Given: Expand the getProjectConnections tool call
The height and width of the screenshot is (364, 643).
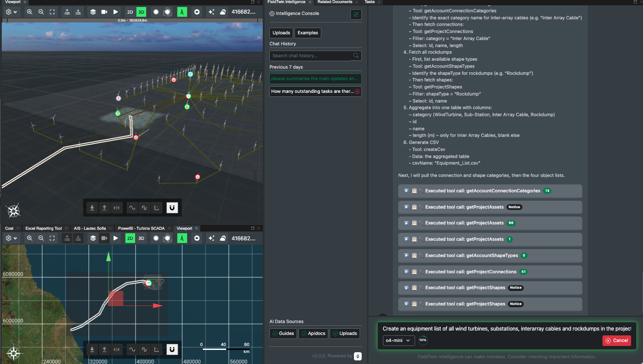Looking at the screenshot, I should [406, 272].
